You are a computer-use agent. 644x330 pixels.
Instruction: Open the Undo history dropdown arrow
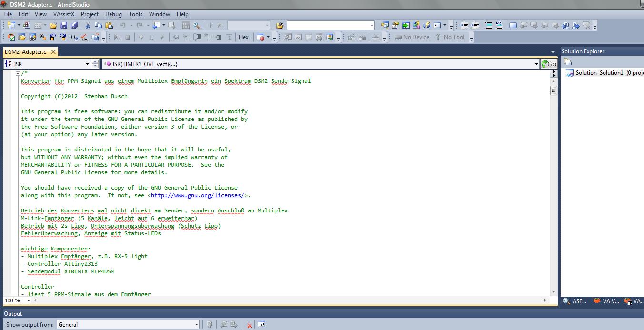tap(131, 25)
